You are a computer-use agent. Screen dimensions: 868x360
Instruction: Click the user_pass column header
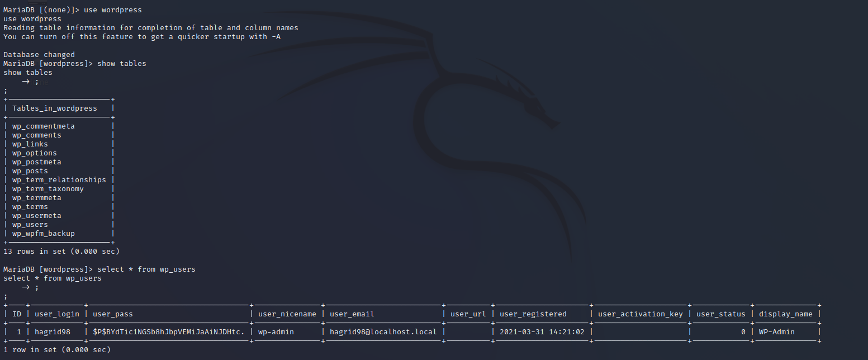pyautogui.click(x=113, y=314)
